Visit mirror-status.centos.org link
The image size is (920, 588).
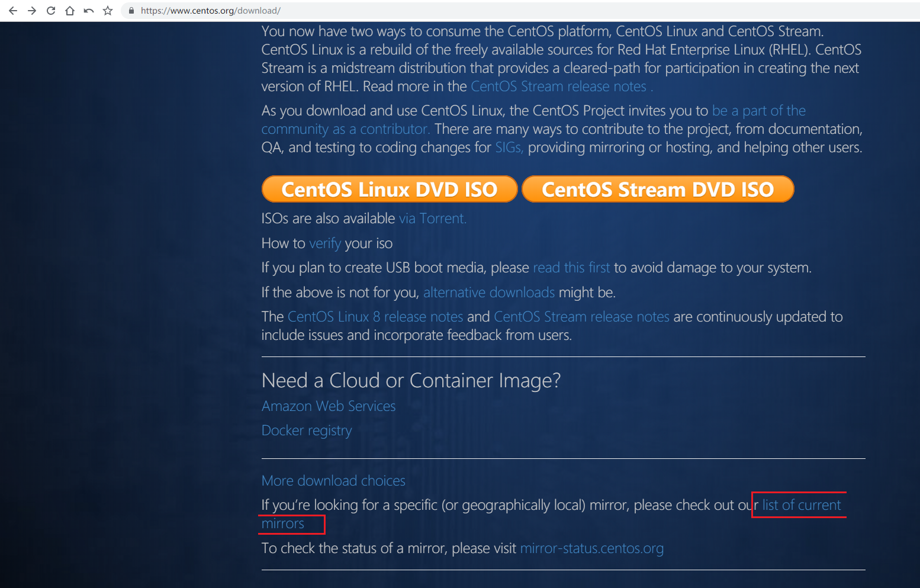591,548
